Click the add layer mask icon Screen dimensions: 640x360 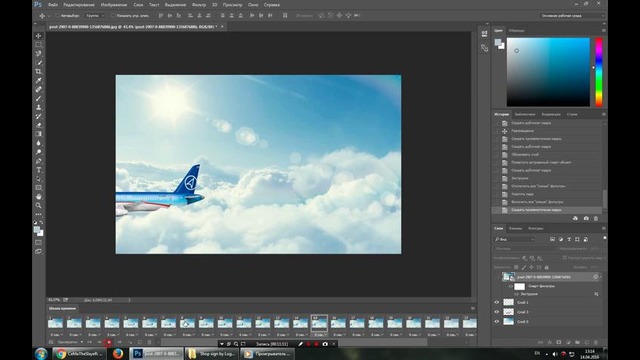[x=559, y=342]
